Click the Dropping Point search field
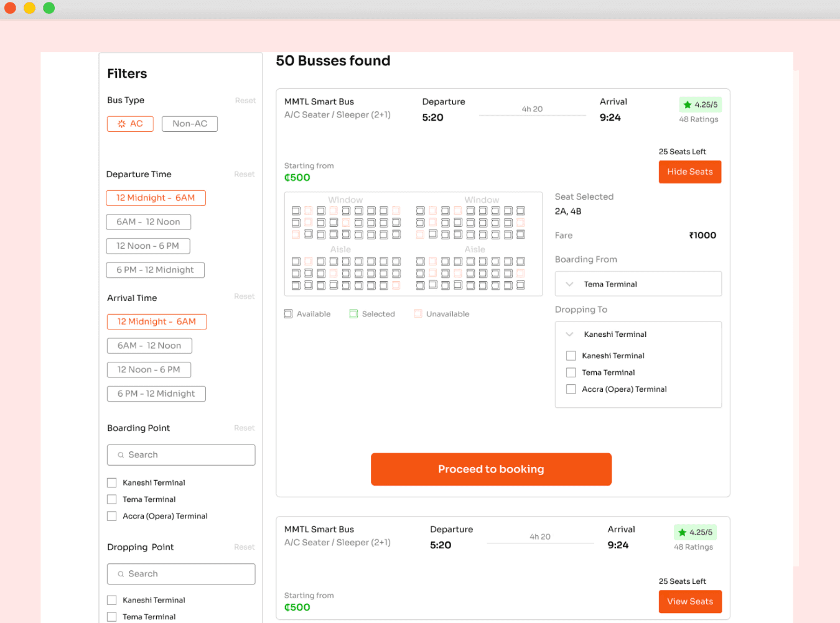Screen dimensions: 840x623 tap(181, 574)
